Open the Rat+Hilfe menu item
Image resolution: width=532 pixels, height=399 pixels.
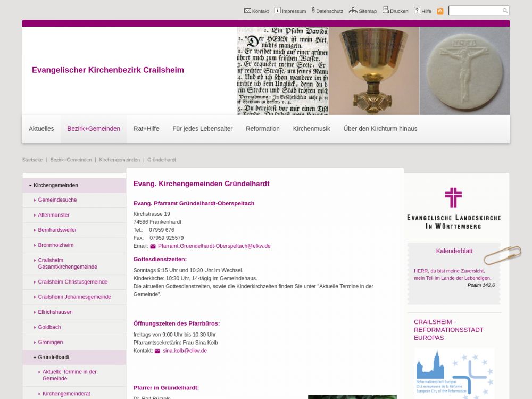coord(146,129)
